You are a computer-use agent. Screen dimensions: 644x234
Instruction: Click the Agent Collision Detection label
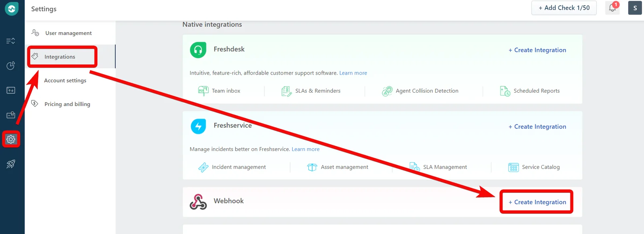point(427,91)
